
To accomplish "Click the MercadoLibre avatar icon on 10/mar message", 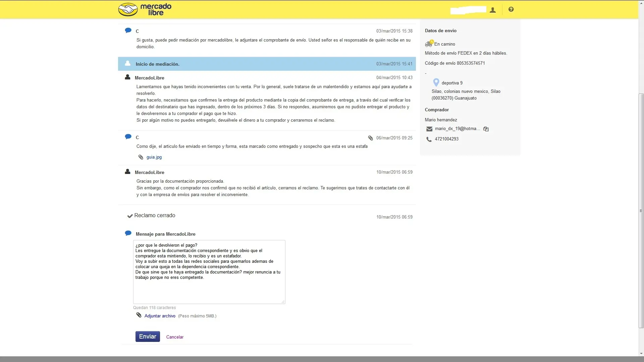I will coord(127,172).
